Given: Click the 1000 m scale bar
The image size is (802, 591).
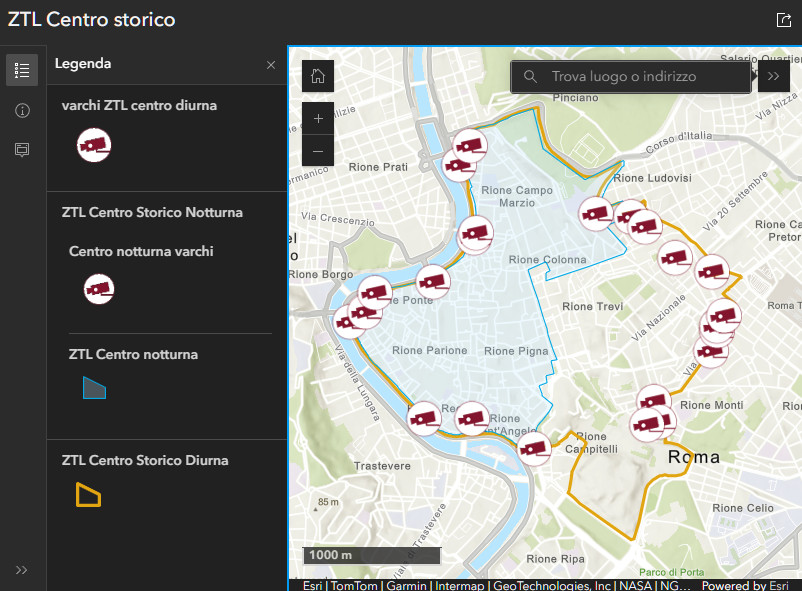Looking at the screenshot, I should (372, 555).
